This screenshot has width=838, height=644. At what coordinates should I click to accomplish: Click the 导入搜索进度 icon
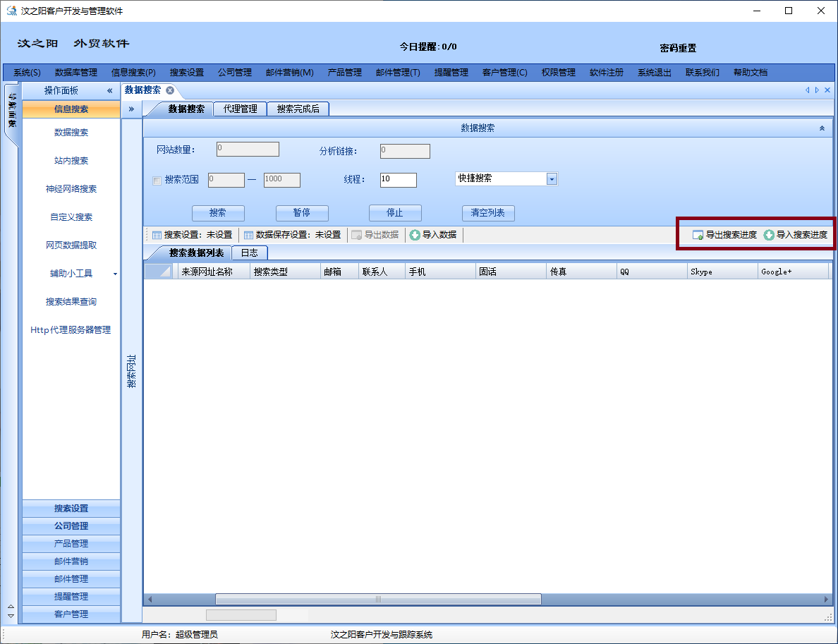tap(769, 235)
